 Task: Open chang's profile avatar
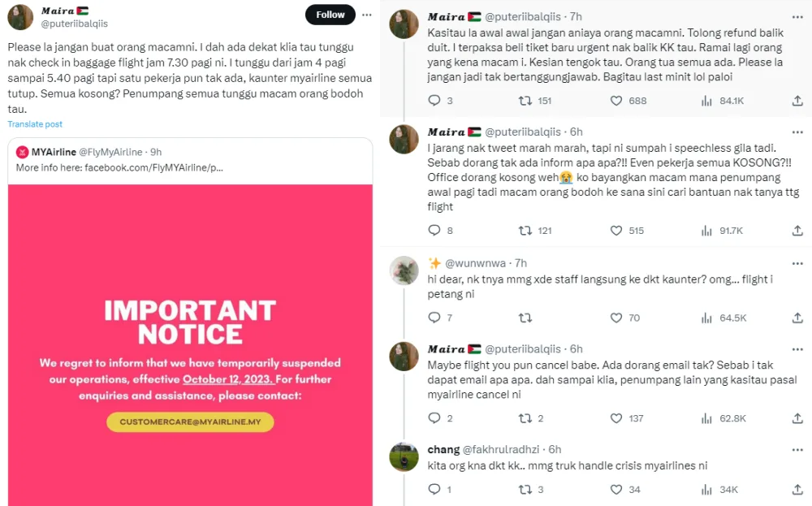(x=404, y=456)
